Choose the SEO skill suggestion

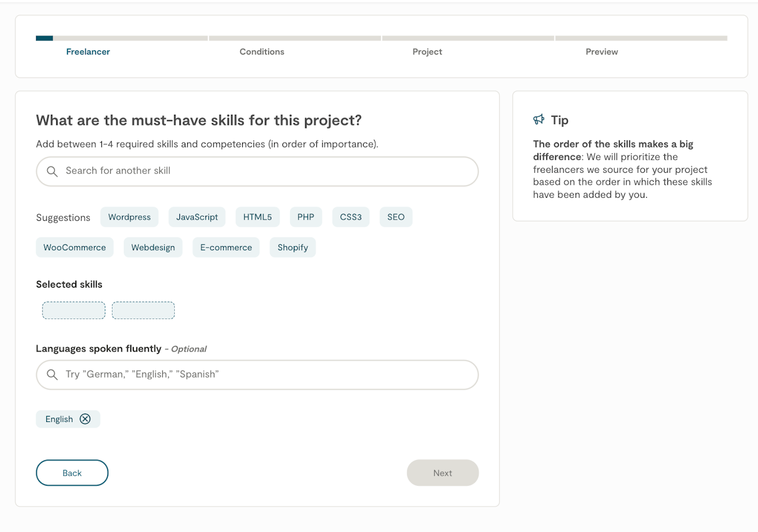[x=396, y=217]
